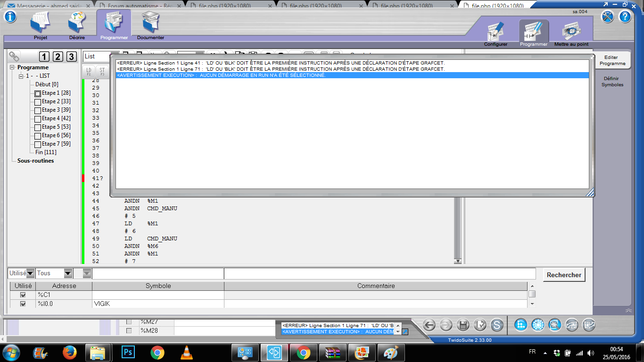Image resolution: width=644 pixels, height=362 pixels.
Task: Launch VLC from the Windows taskbar
Action: click(187, 352)
